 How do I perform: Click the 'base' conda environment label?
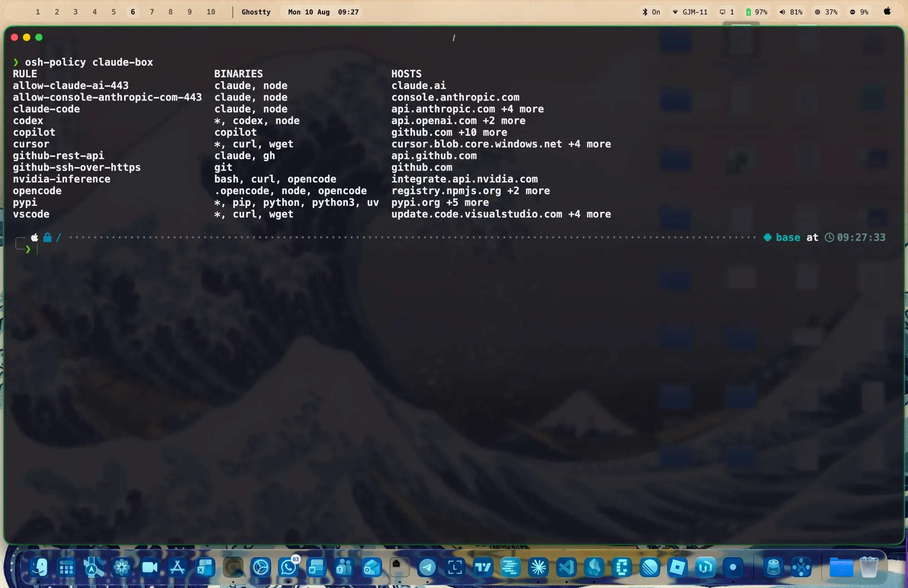[788, 237]
